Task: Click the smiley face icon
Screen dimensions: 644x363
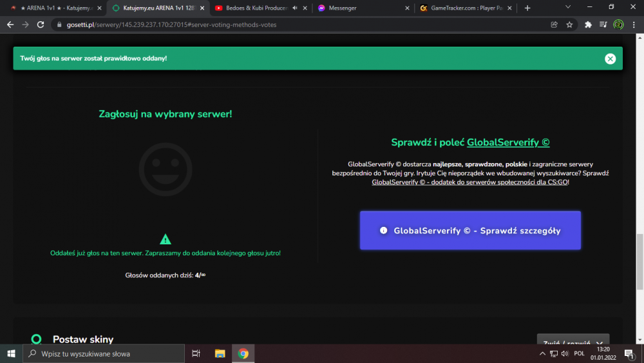Action: [166, 169]
